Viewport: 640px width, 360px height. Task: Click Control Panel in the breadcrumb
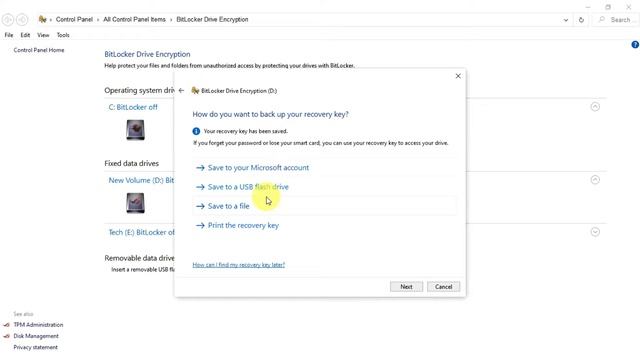click(74, 19)
